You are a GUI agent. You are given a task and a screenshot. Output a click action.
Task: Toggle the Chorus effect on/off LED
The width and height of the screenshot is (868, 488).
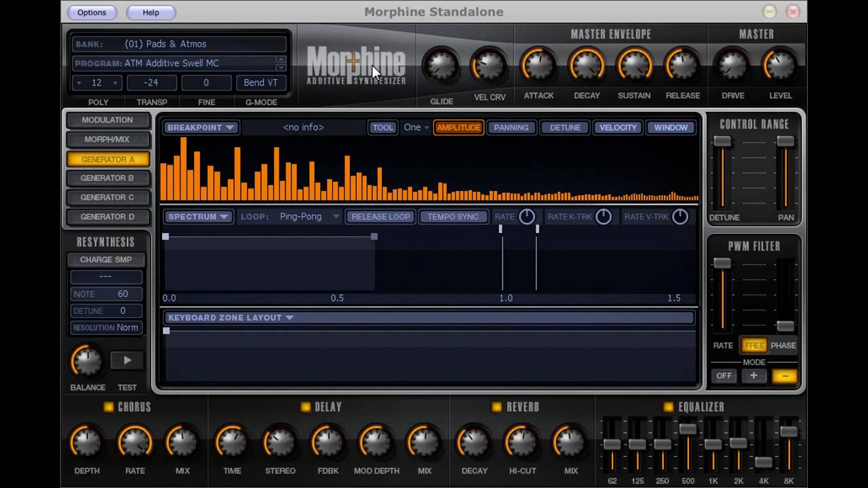point(108,407)
